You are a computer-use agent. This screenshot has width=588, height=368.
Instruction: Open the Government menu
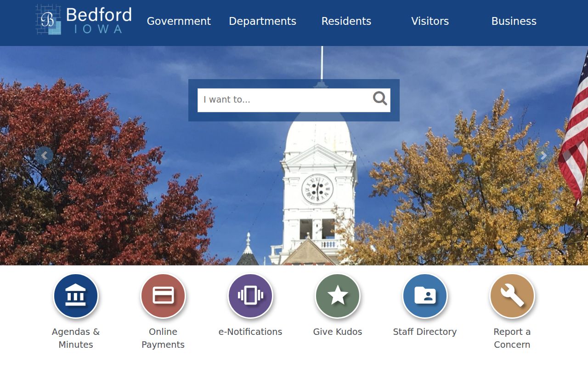(179, 21)
